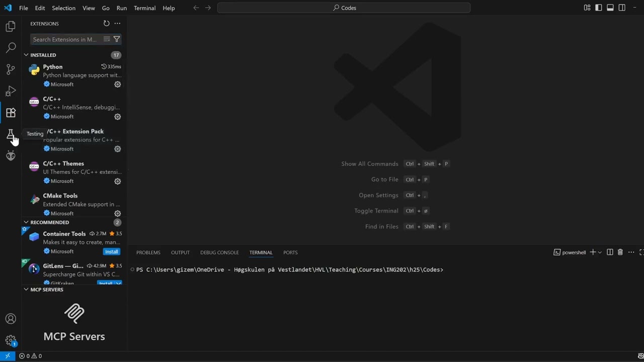This screenshot has height=362, width=644.
Task: Collapse the MCP SERVERS section
Action: 26,290
